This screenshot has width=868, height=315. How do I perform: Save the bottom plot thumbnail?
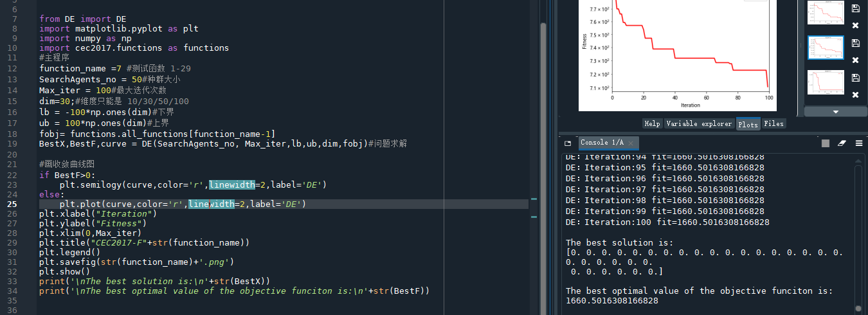[855, 78]
